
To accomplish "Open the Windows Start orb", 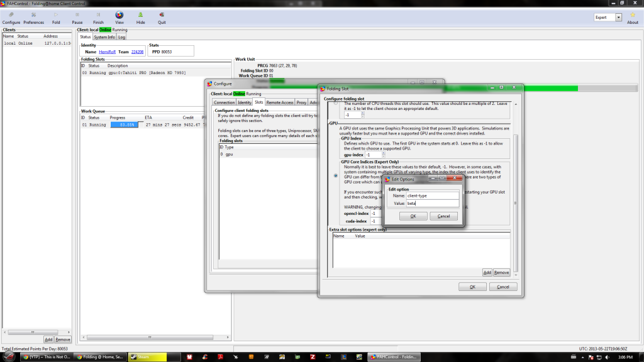I will (9, 357).
